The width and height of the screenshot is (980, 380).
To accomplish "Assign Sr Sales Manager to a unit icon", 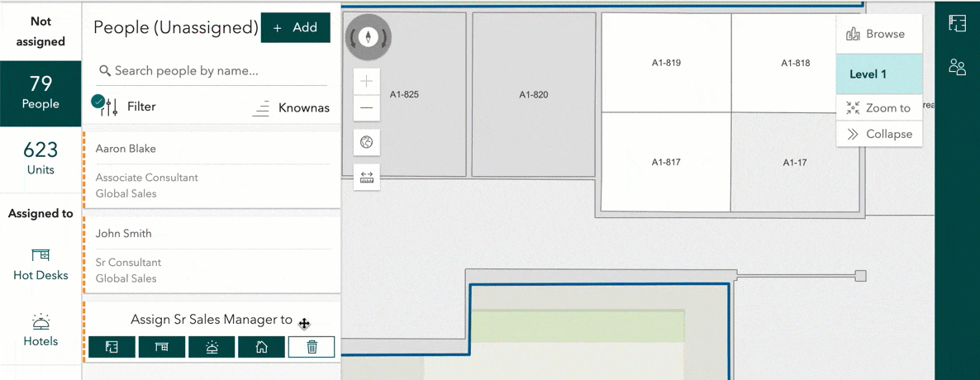I will click(x=112, y=347).
